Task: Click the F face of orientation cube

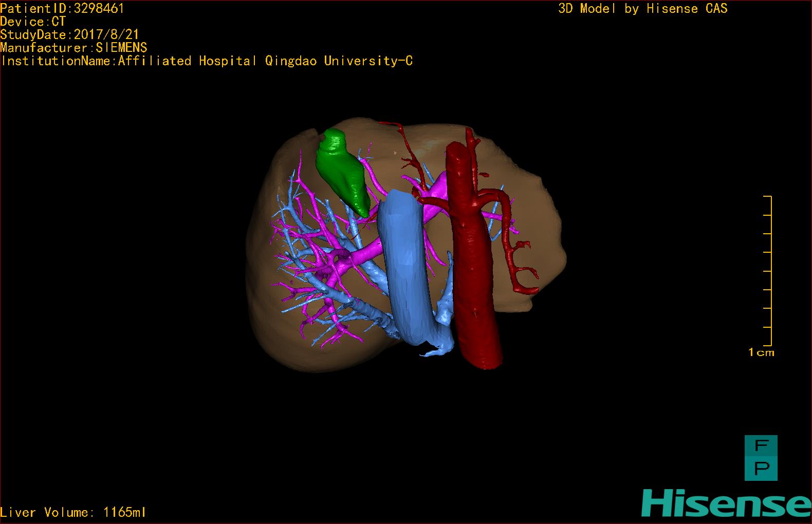Action: tap(761, 446)
